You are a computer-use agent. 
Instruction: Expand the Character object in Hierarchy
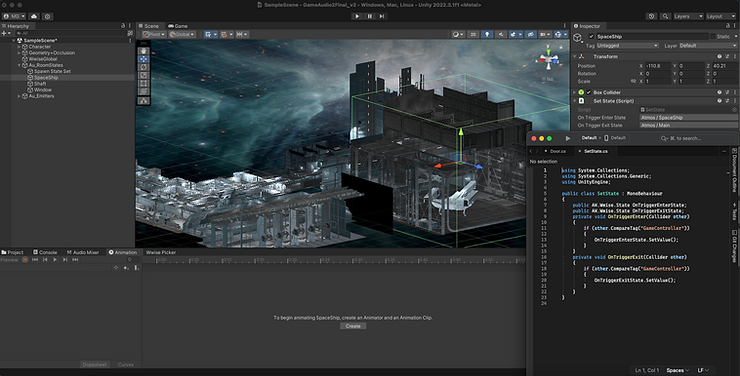coord(19,47)
